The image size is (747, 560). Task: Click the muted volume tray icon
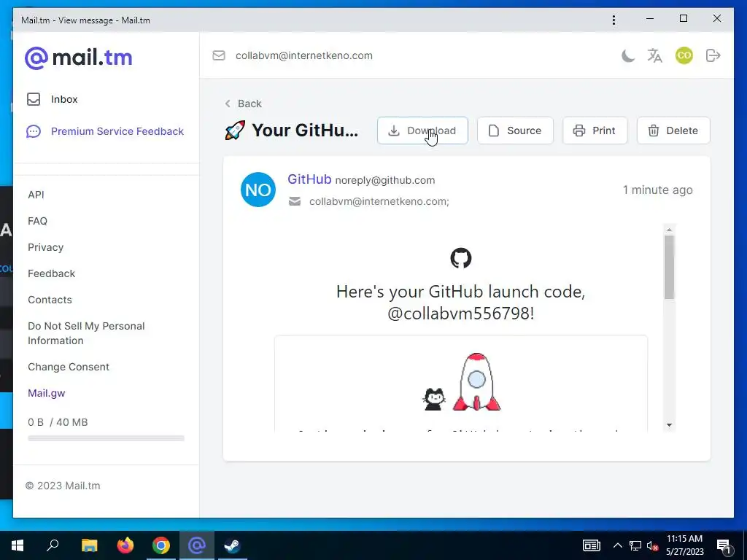[x=652, y=546]
